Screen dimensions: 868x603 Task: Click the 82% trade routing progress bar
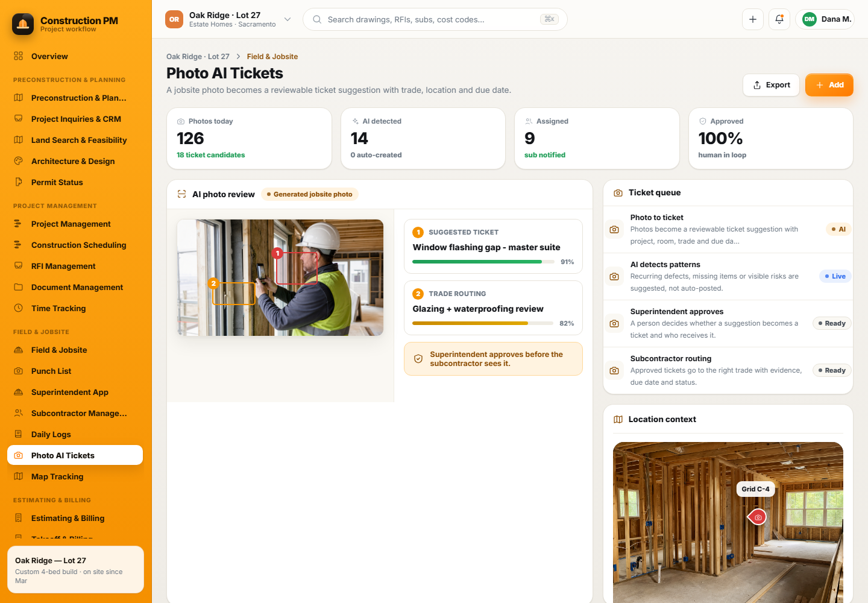tap(483, 323)
